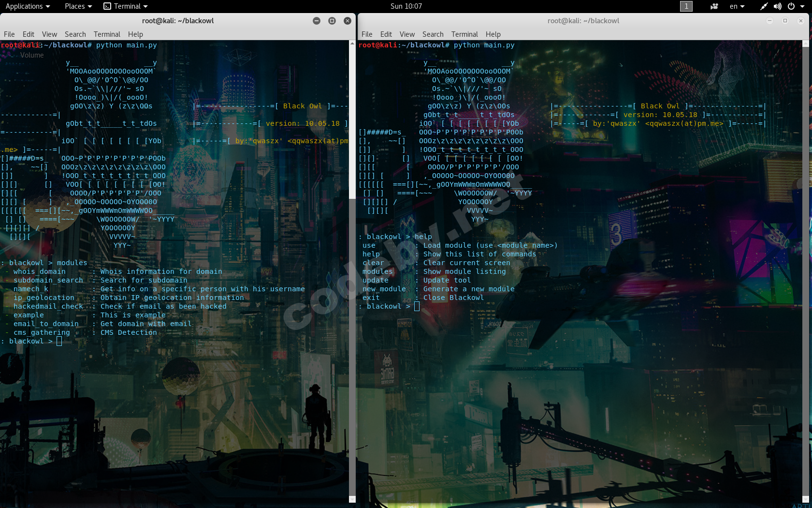Click the workspace indicator showing 1
The image size is (812, 508).
[686, 6]
